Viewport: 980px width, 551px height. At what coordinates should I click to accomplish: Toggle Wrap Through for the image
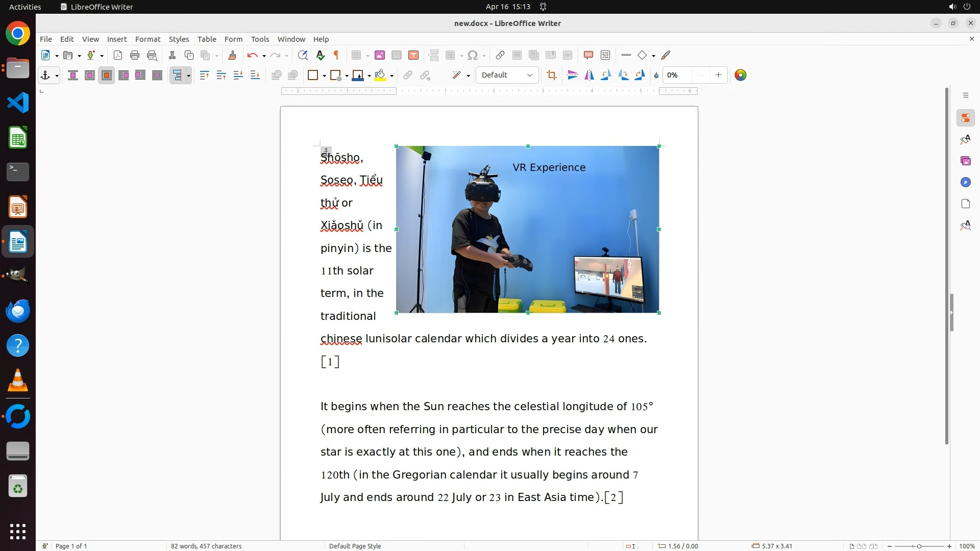pos(157,76)
